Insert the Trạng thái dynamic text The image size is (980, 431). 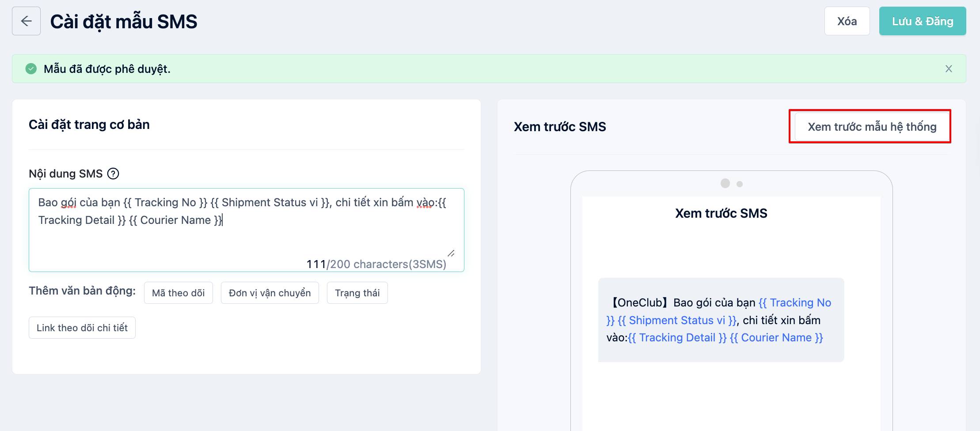(x=357, y=293)
